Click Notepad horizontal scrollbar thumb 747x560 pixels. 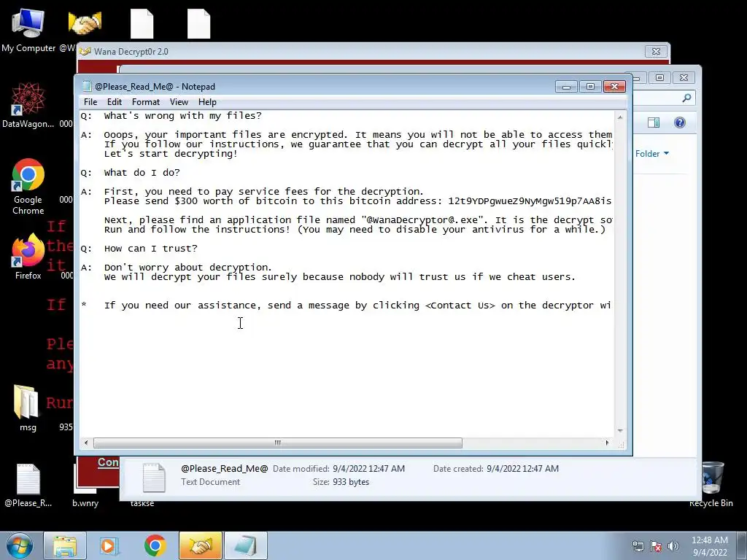point(278,443)
